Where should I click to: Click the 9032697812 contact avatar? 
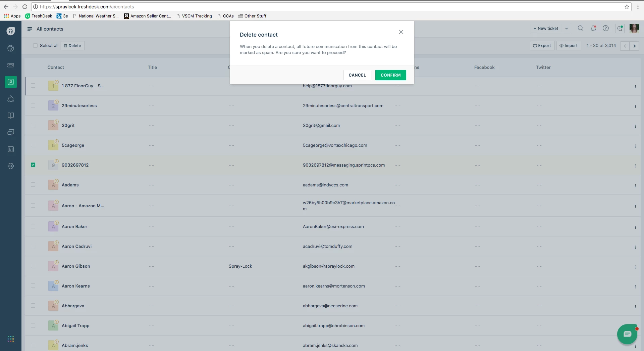coord(53,165)
